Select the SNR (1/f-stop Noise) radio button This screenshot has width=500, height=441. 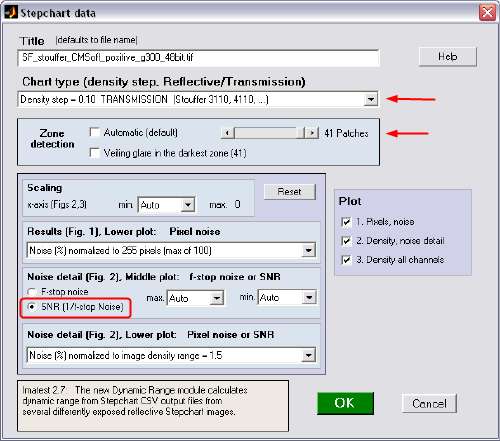(x=32, y=307)
